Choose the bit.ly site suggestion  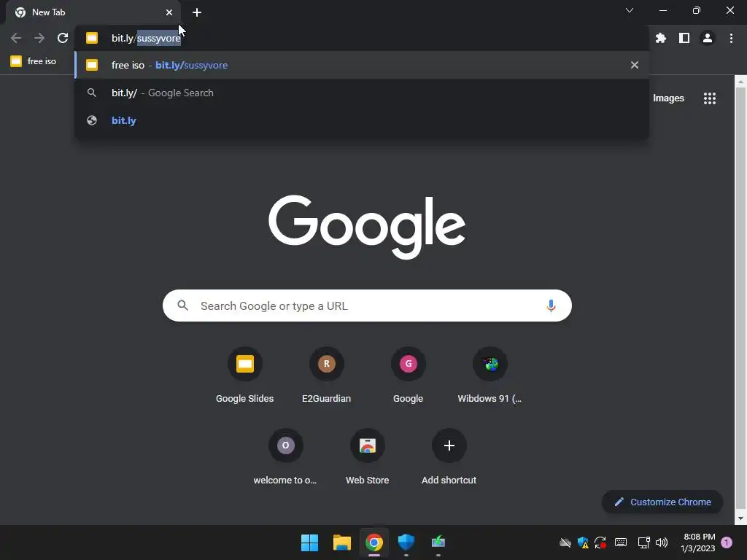point(362,120)
